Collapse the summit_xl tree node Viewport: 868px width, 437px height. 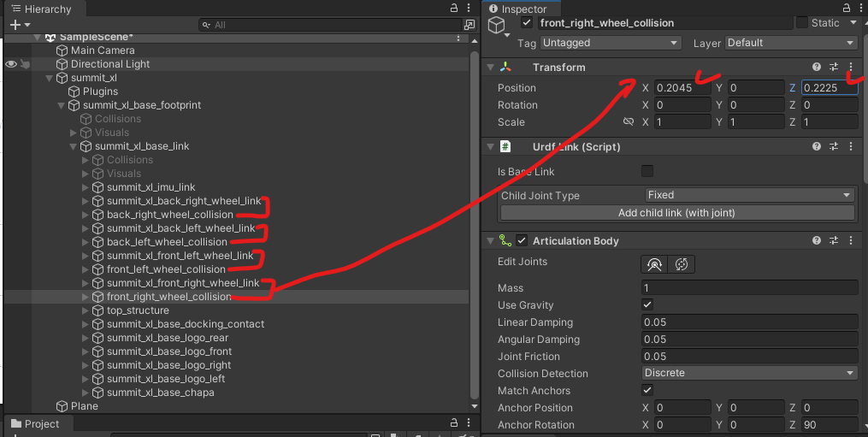click(x=50, y=78)
